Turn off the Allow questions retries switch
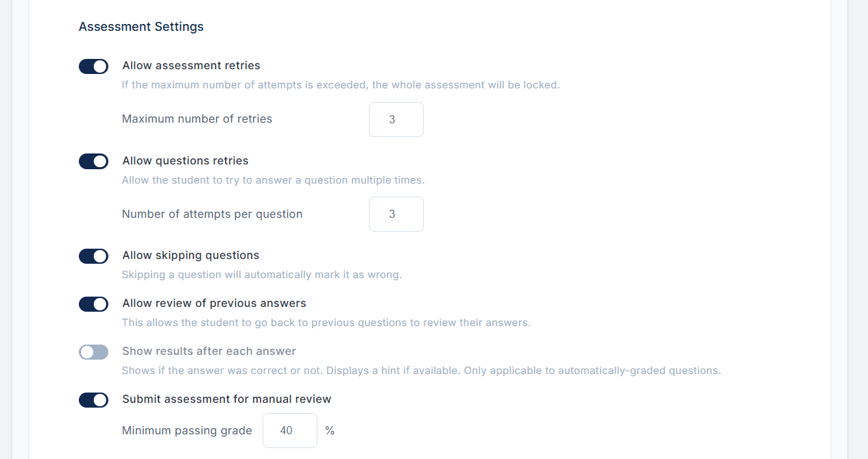This screenshot has width=868, height=459. 93,161
